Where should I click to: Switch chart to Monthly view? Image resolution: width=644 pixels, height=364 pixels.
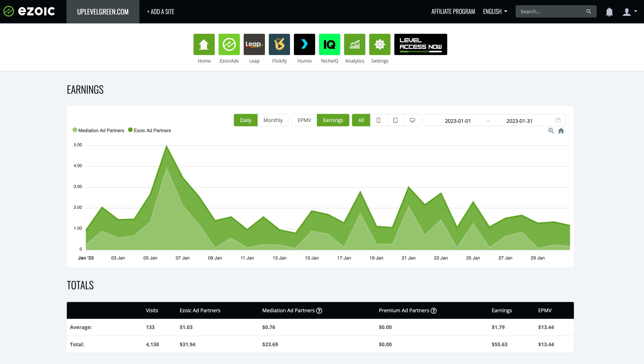point(273,120)
